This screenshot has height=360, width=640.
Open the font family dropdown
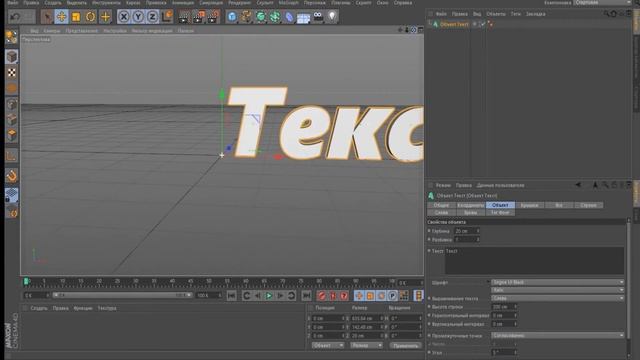tap(558, 282)
